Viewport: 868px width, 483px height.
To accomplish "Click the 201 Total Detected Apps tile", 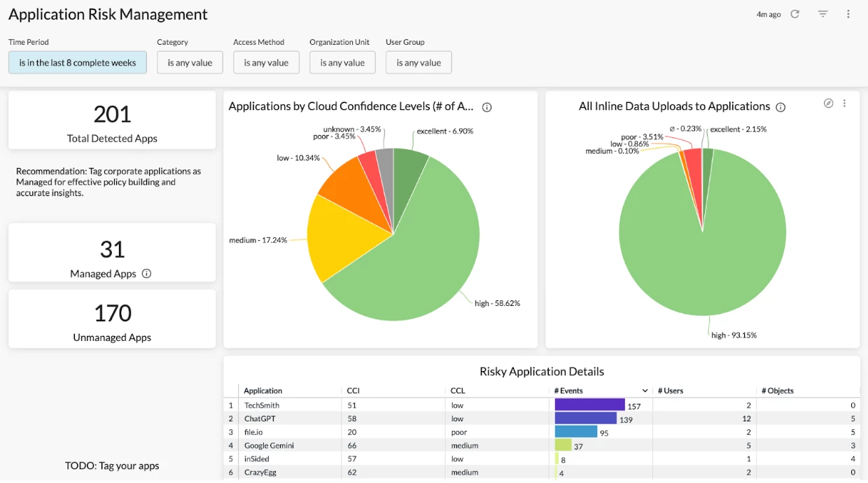I will point(112,120).
